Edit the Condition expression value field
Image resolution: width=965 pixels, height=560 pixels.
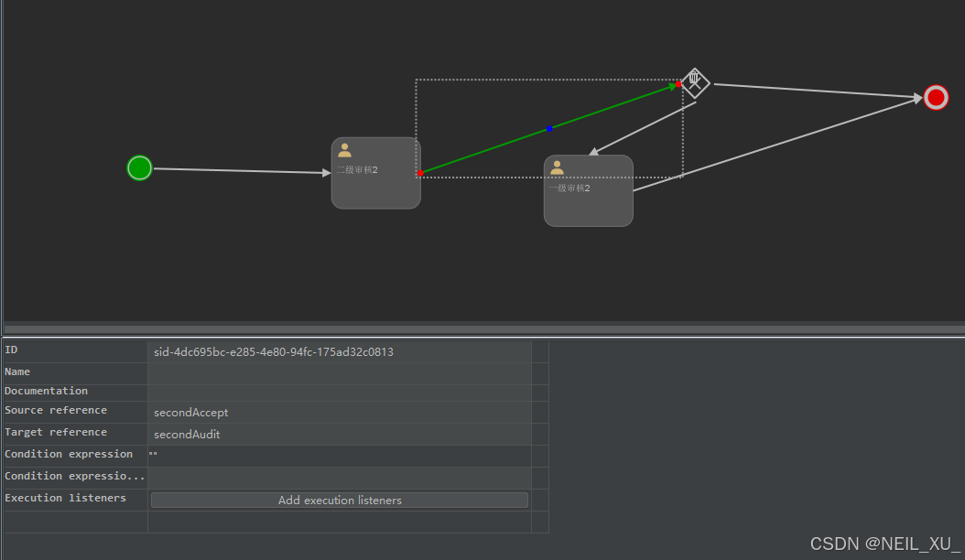pos(339,455)
